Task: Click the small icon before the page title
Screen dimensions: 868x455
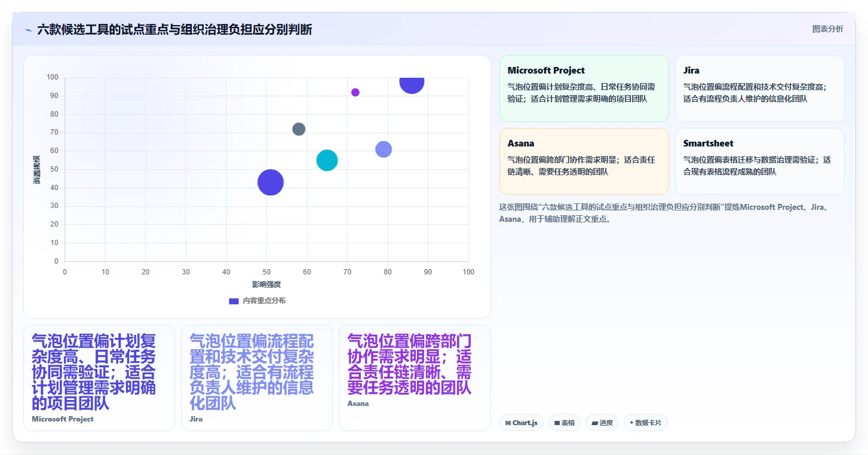Action: pos(28,30)
